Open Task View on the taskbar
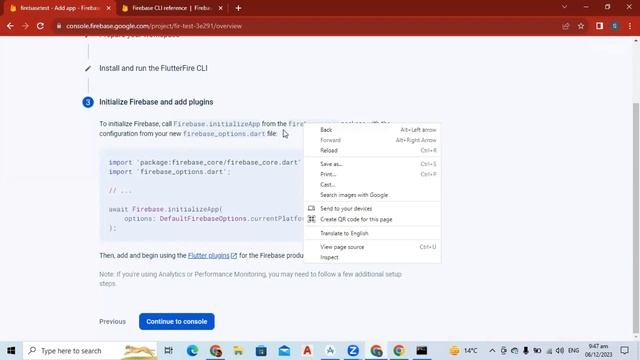 [x=168, y=350]
